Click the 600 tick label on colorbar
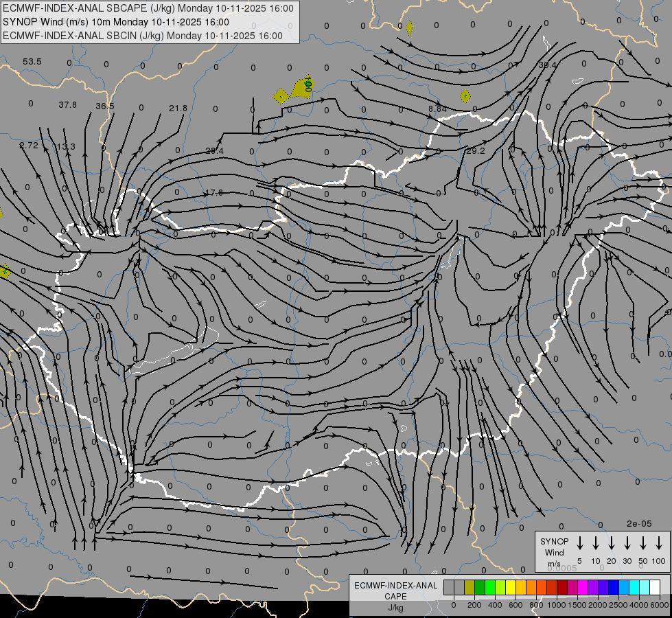 pos(515,605)
